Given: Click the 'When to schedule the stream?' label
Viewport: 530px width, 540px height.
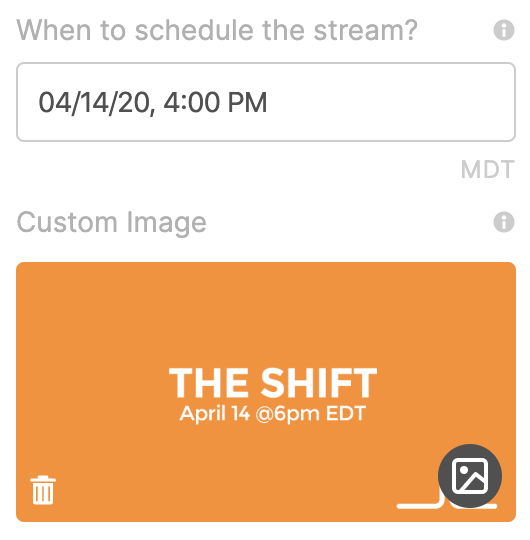Looking at the screenshot, I should click(217, 30).
